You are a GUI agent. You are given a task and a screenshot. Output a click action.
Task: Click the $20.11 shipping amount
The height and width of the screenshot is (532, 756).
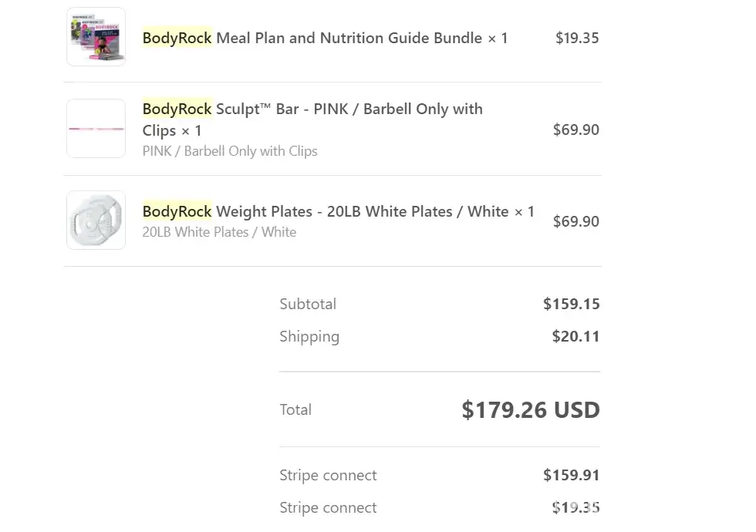575,336
